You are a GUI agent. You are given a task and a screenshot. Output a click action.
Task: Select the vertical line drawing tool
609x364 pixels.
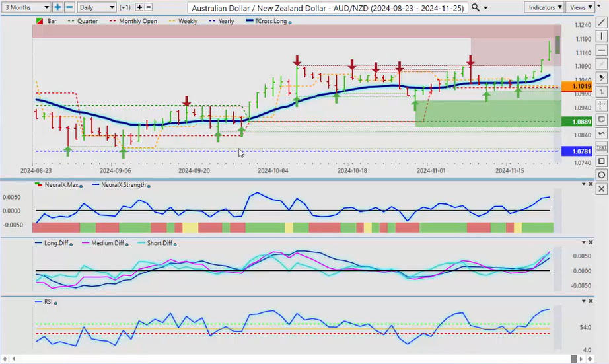click(601, 36)
